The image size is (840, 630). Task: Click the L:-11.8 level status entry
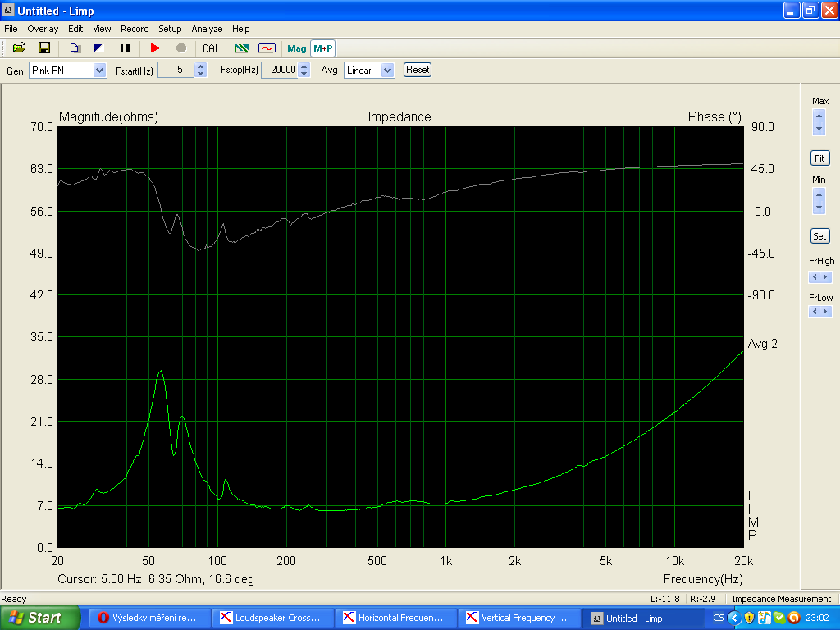tap(664, 599)
